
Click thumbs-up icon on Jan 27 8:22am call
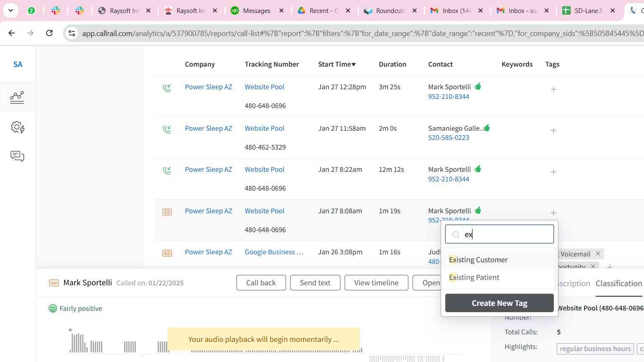[x=478, y=169]
